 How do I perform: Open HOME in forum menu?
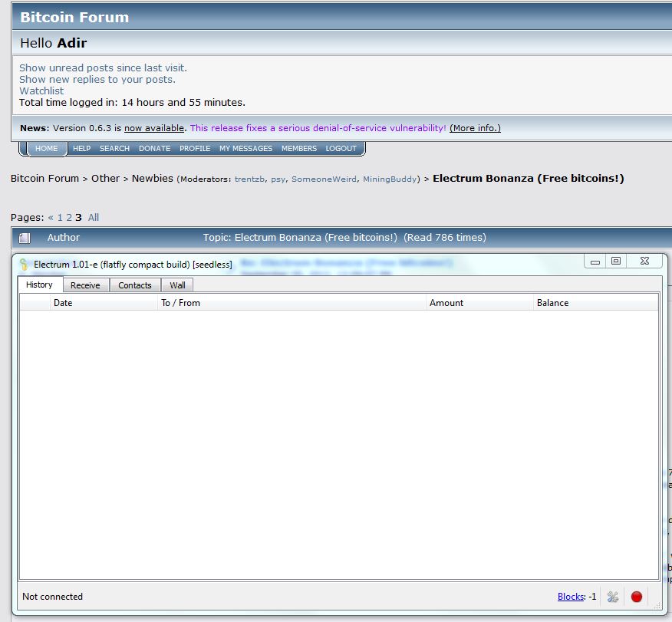(46, 148)
